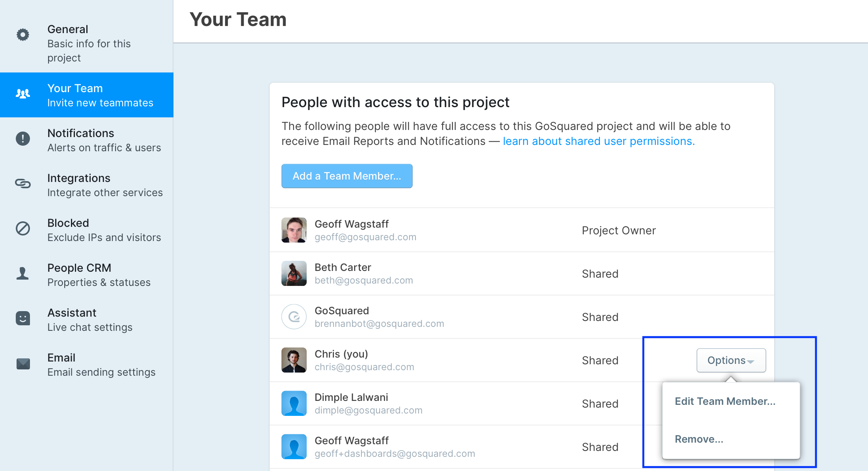Image resolution: width=868 pixels, height=471 pixels.
Task: Click the Integrations chain link icon
Action: (23, 184)
